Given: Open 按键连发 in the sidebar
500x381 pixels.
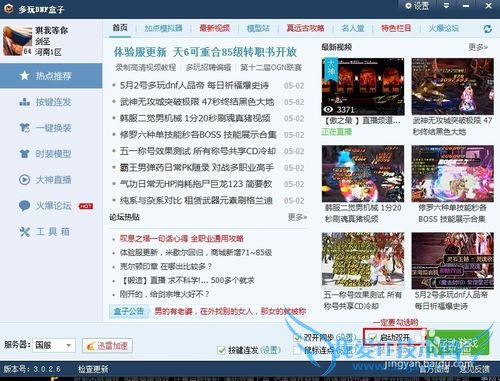Looking at the screenshot, I should pyautogui.click(x=51, y=102).
